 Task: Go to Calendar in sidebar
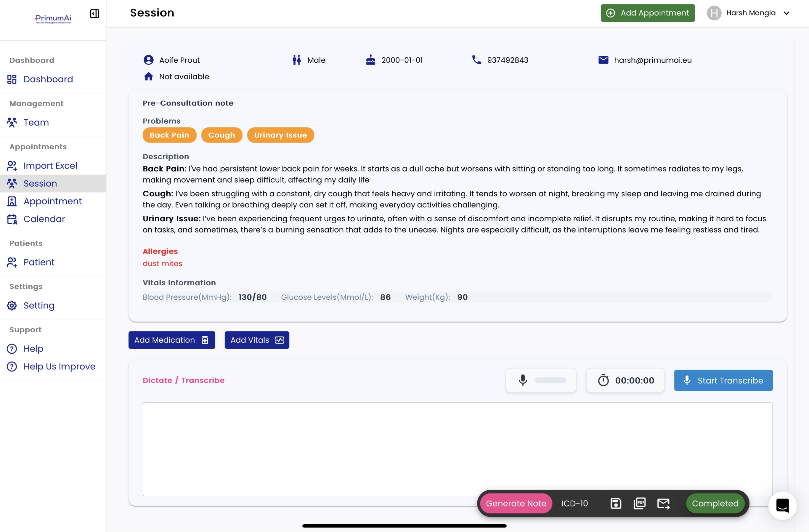point(44,219)
